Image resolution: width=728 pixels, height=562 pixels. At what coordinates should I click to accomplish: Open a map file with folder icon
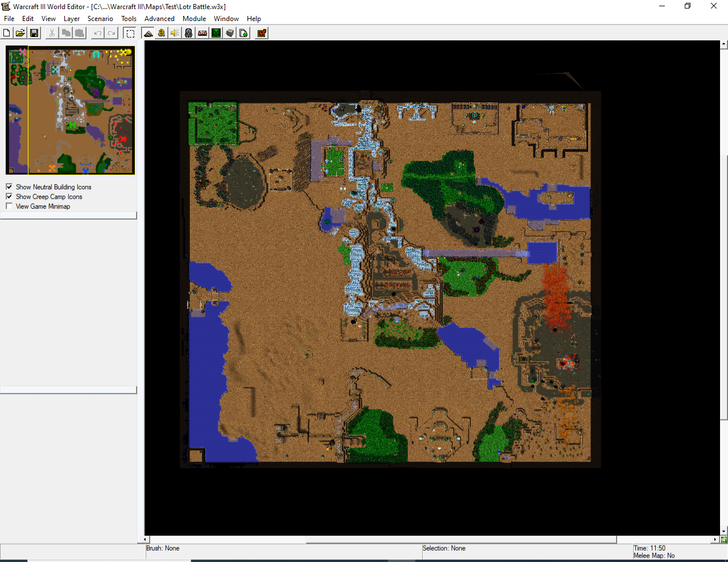coord(20,33)
